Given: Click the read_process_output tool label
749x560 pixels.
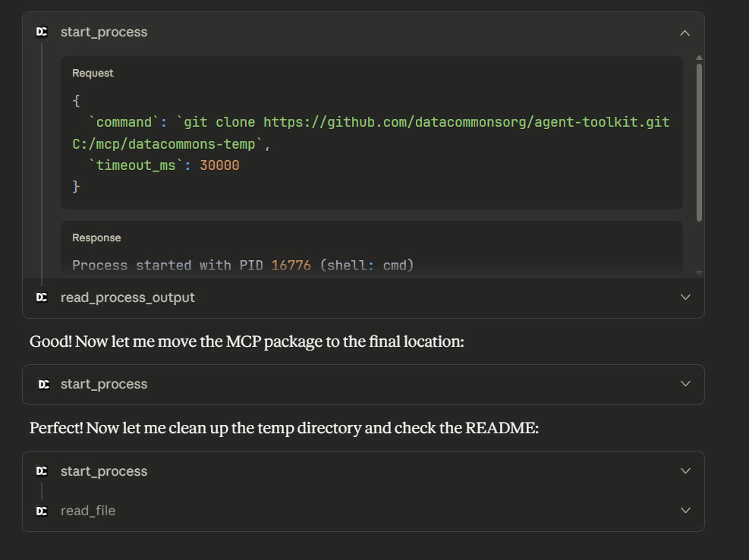Looking at the screenshot, I should 127,297.
